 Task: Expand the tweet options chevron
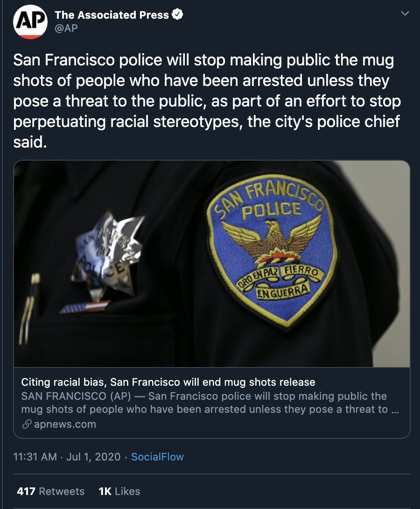pos(405,14)
